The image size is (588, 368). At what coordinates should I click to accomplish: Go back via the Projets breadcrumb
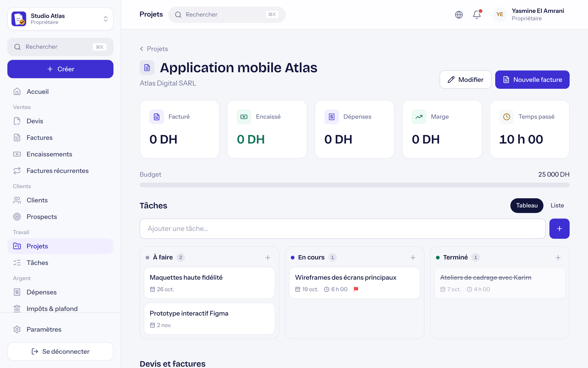(154, 49)
